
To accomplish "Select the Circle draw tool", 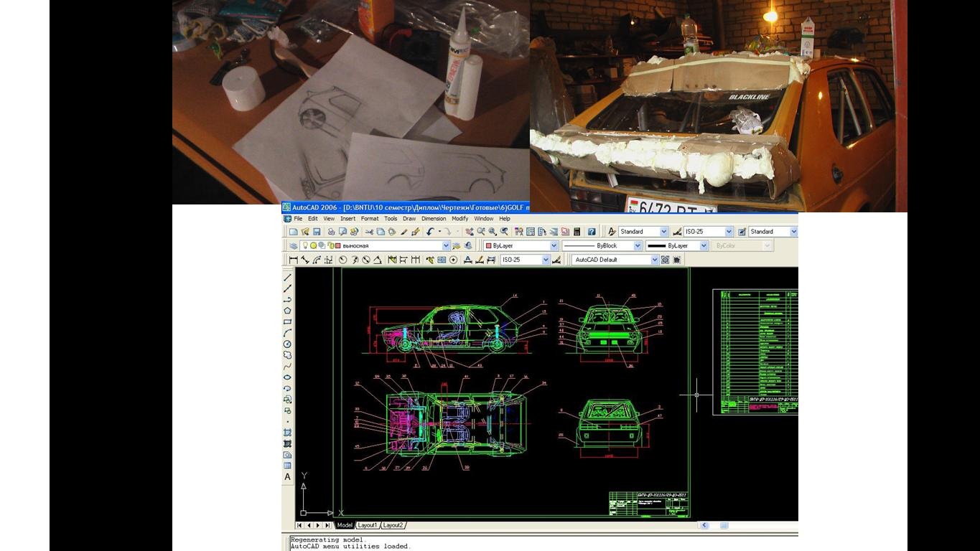I will coord(288,344).
